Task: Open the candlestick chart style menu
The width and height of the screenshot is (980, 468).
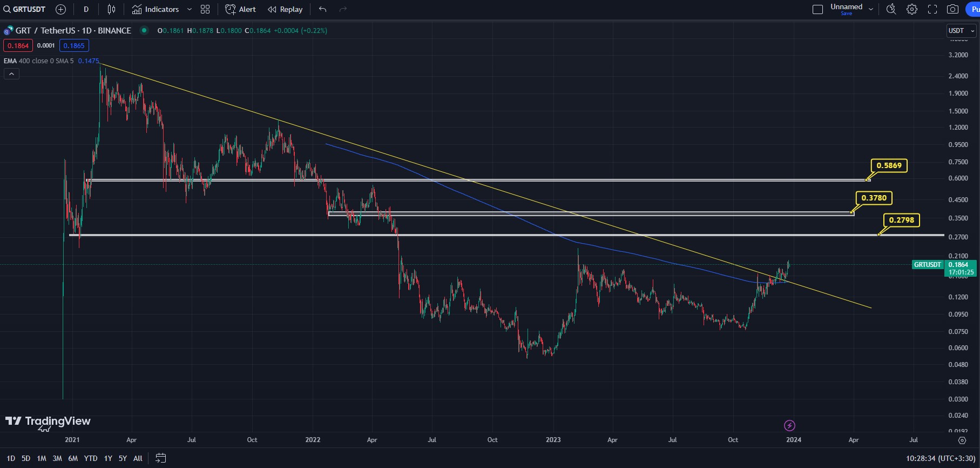Action: point(111,9)
